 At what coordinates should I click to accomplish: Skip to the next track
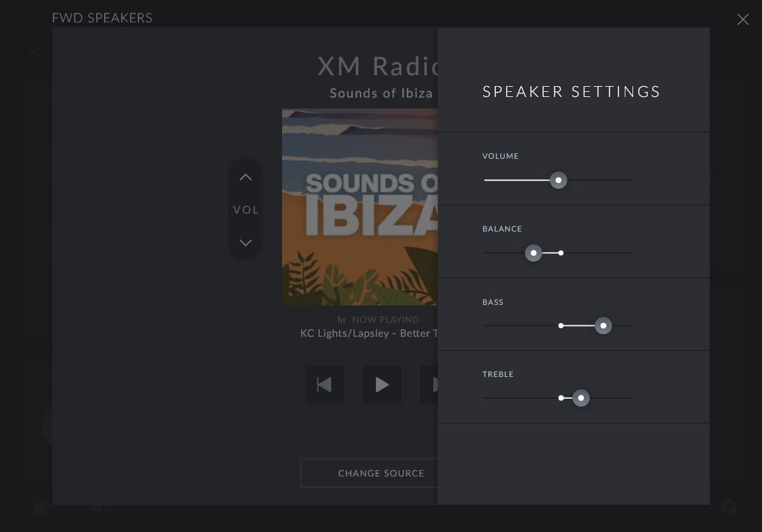click(x=430, y=385)
